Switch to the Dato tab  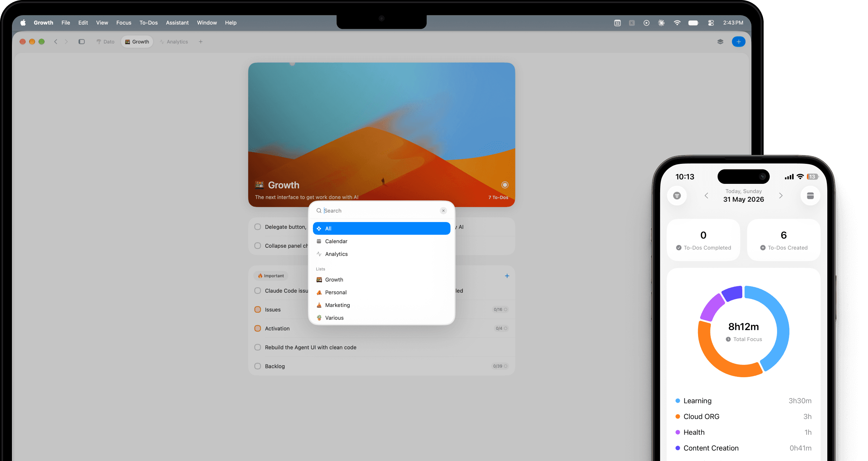pyautogui.click(x=105, y=41)
